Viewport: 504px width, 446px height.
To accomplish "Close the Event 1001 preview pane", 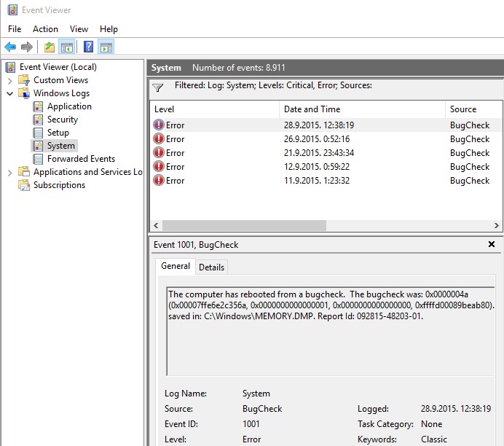I will (x=492, y=245).
